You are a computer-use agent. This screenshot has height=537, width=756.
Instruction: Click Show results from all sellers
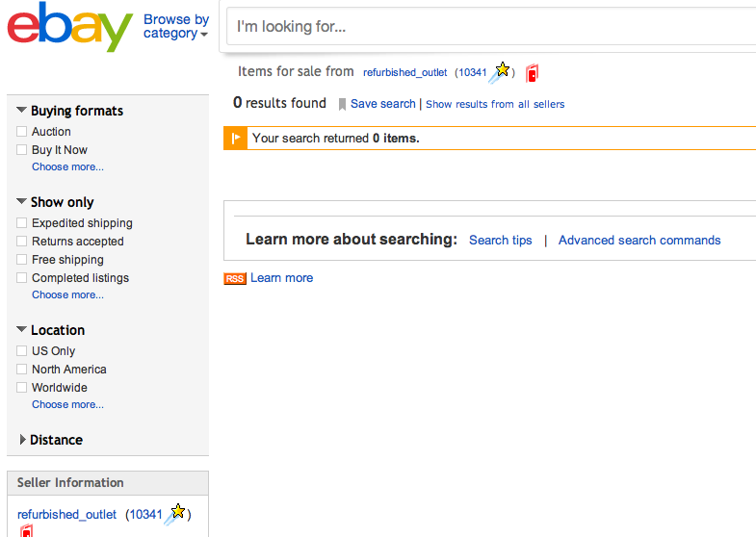click(x=495, y=104)
